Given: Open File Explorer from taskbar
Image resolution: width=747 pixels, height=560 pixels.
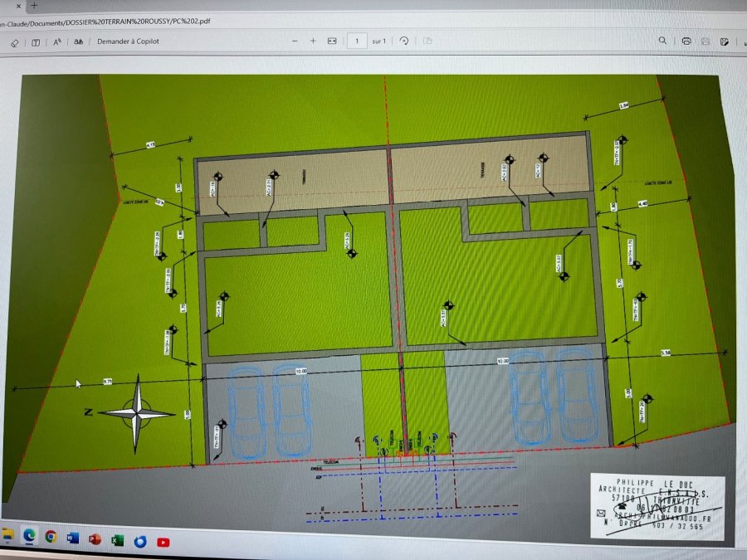Looking at the screenshot, I should click(x=7, y=534).
